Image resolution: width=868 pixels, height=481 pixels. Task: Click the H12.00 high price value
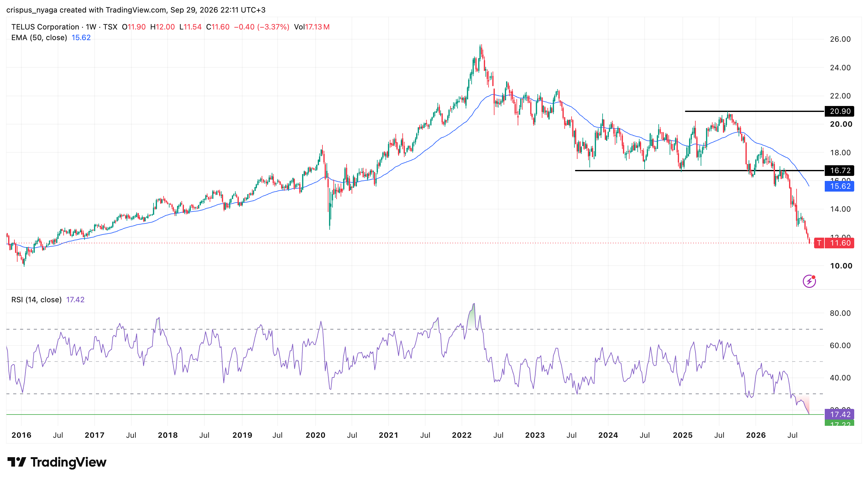click(x=162, y=27)
